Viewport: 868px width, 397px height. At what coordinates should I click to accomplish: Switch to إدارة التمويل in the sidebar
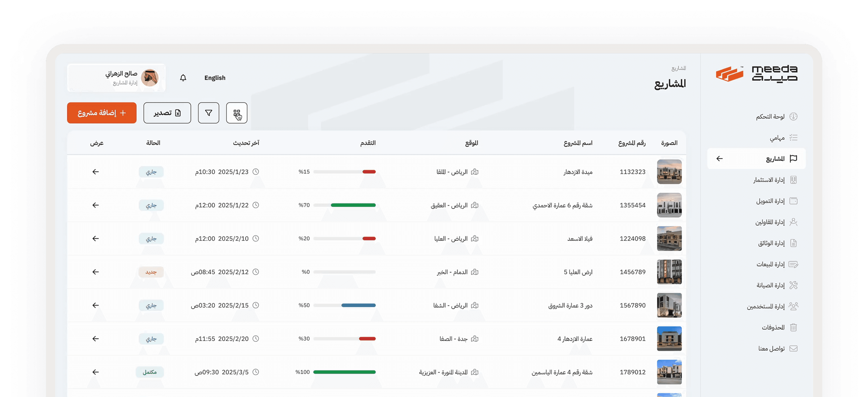[794, 200]
